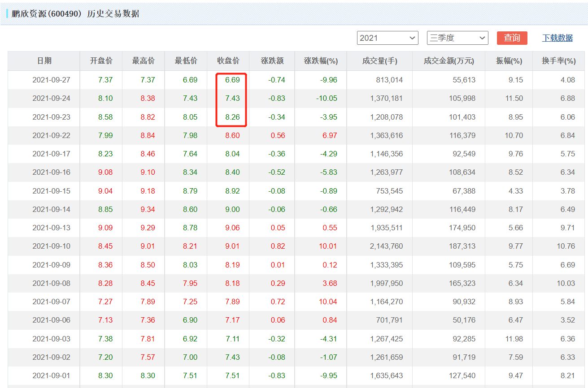Image resolution: width=588 pixels, height=388 pixels.
Task: Click the 查询 query button
Action: click(x=512, y=38)
